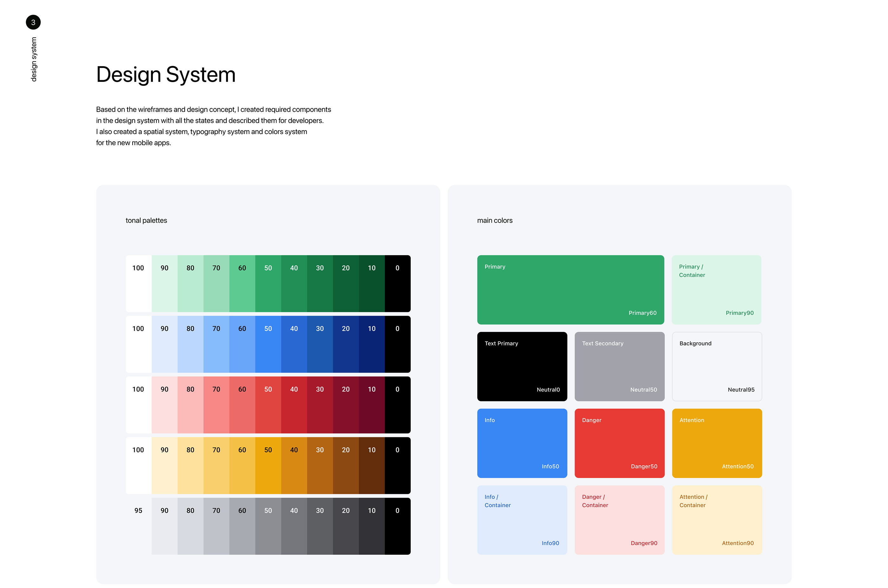The width and height of the screenshot is (888, 588).
Task: Click the black Text Primary Neutral0 card
Action: 522,366
